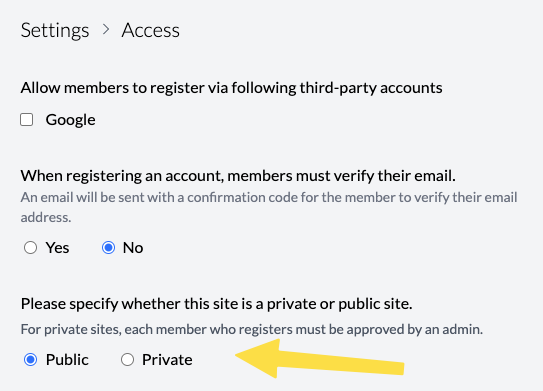Click the approved by an admin note

click(252, 329)
